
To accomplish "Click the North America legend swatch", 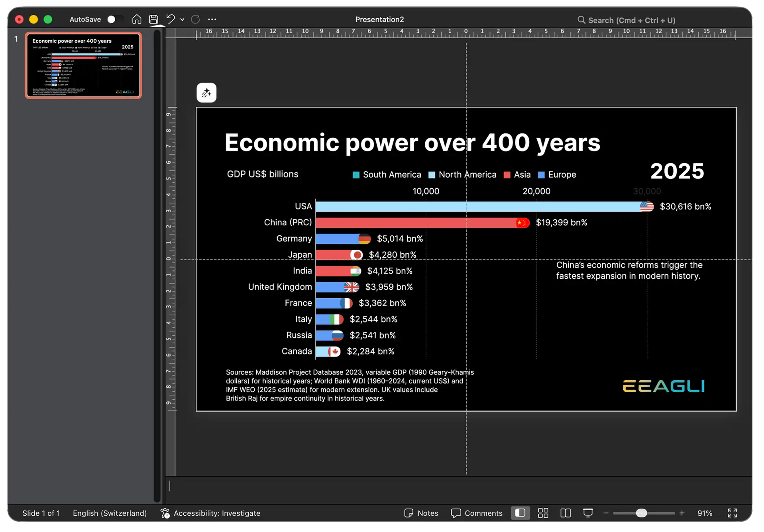I will point(432,175).
